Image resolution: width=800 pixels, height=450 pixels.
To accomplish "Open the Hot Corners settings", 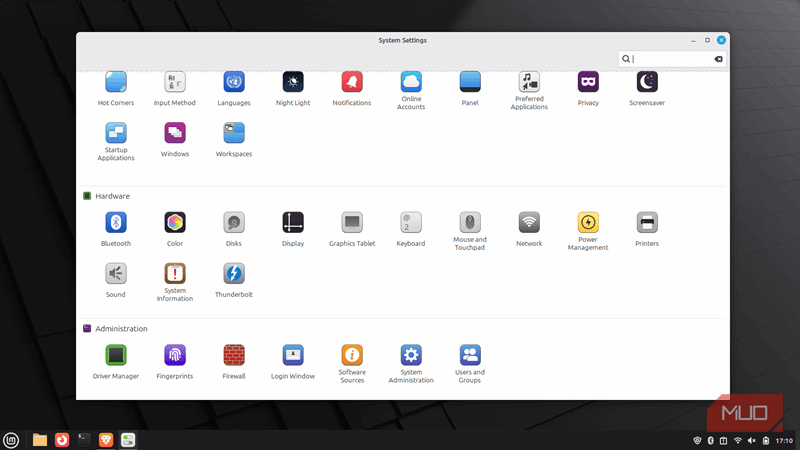I will [116, 82].
